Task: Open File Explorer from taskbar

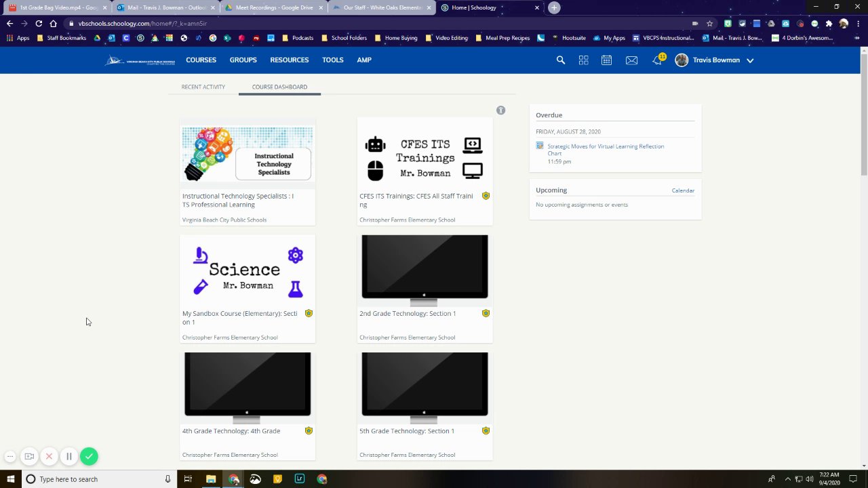Action: point(211,479)
